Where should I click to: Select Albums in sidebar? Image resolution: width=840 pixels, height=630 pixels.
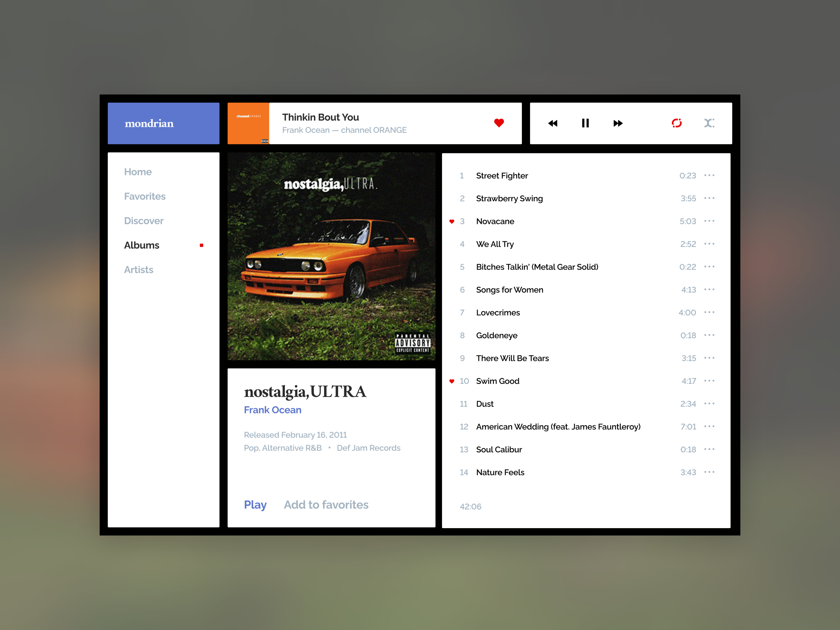(x=142, y=245)
